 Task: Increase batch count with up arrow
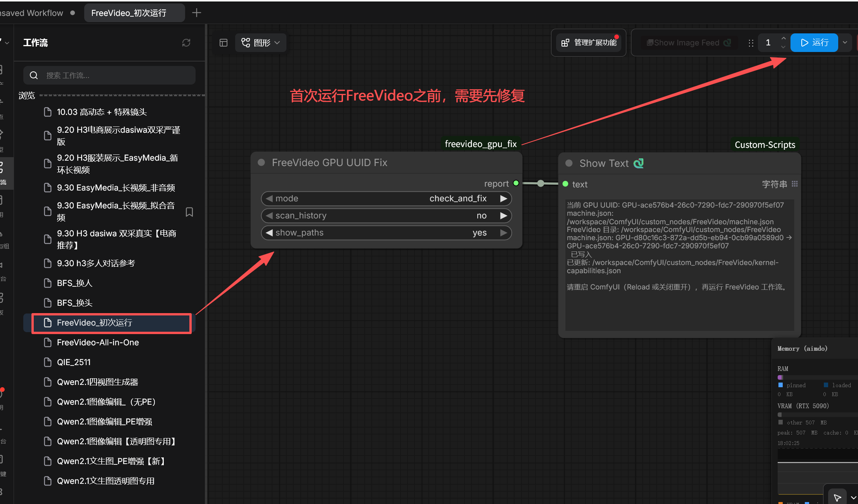tap(783, 38)
